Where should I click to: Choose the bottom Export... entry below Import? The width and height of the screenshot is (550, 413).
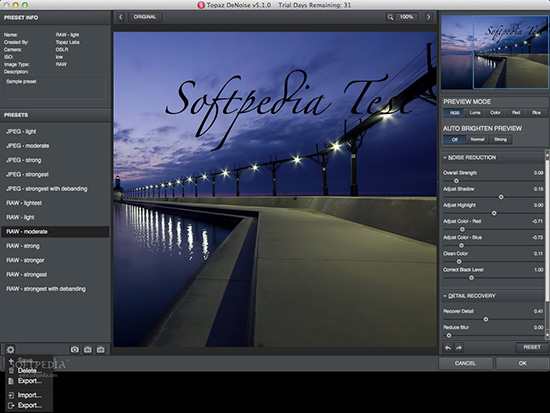30,406
